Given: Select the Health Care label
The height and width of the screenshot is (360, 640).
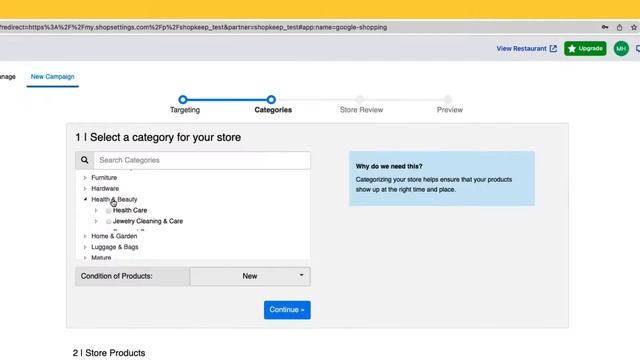Looking at the screenshot, I should 130,210.
